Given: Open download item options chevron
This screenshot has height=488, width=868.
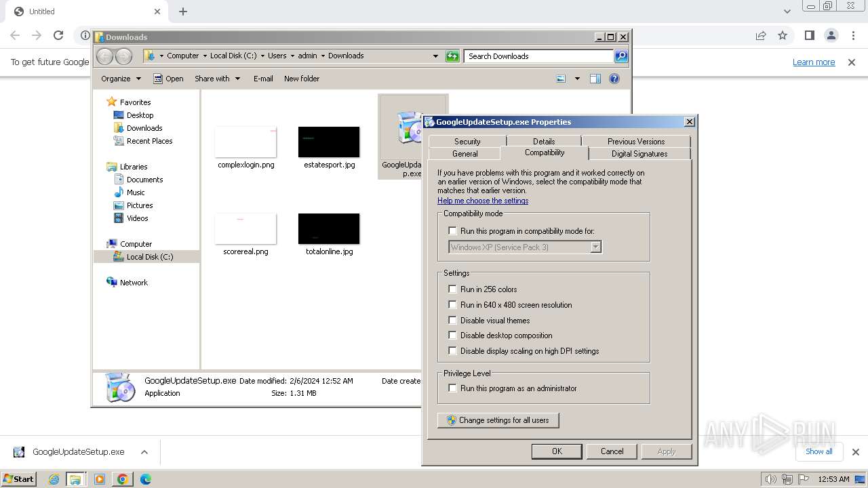Looking at the screenshot, I should point(144,452).
